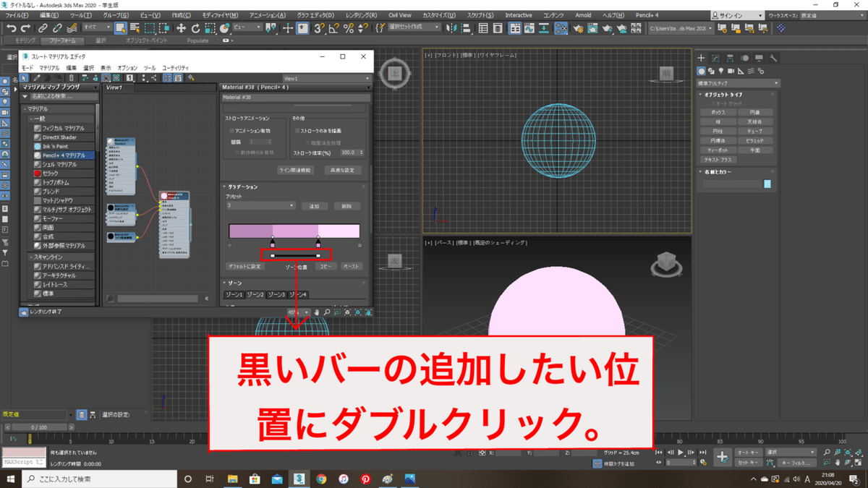Screen dimensions: 868x488
Task: Activate the Select Object tool
Action: (x=121, y=28)
